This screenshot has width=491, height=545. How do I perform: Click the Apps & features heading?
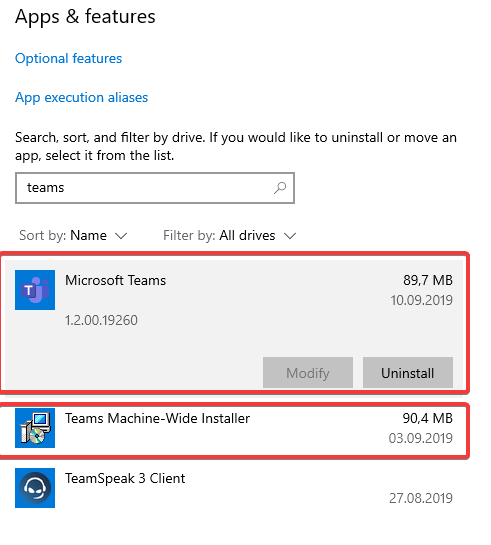pyautogui.click(x=85, y=17)
